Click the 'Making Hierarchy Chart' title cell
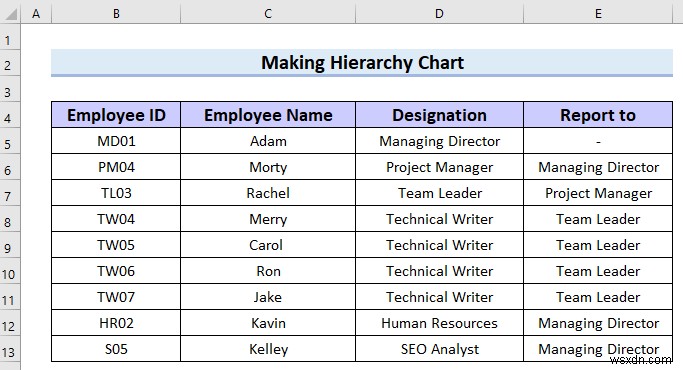 (362, 63)
